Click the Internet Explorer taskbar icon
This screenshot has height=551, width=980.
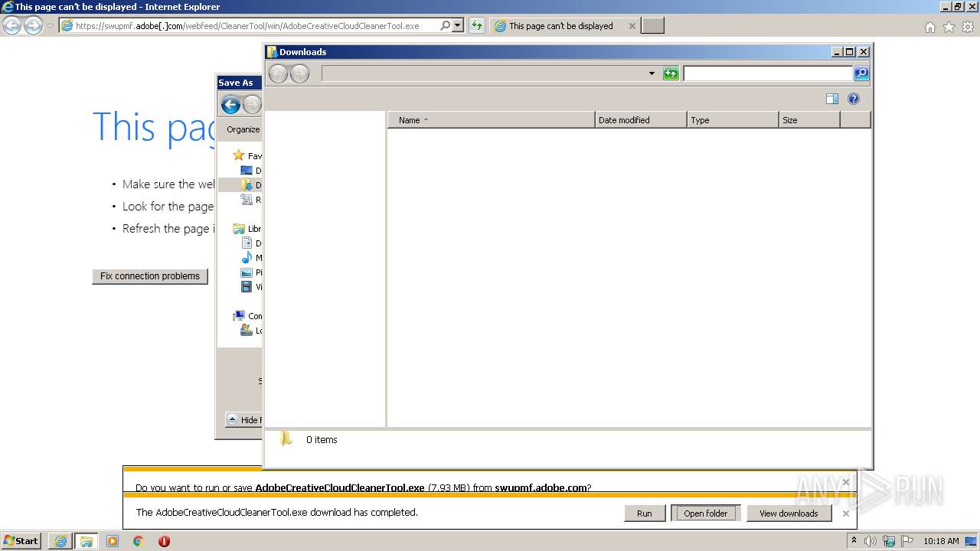[60, 541]
